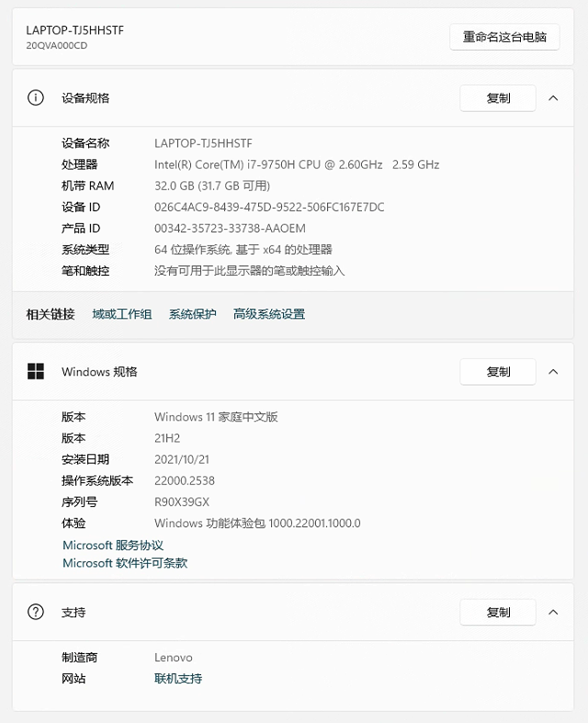Click the question mark icon beside 支持
The height and width of the screenshot is (723, 588).
pyautogui.click(x=36, y=612)
